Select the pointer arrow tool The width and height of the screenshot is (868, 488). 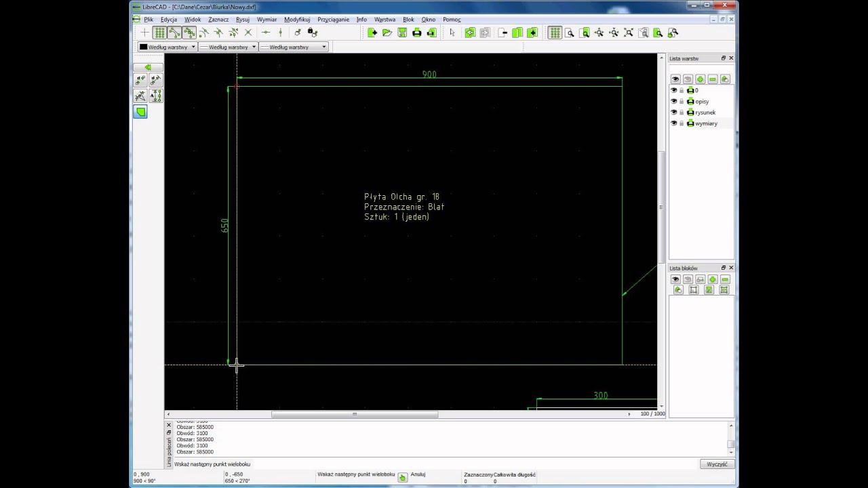click(452, 33)
